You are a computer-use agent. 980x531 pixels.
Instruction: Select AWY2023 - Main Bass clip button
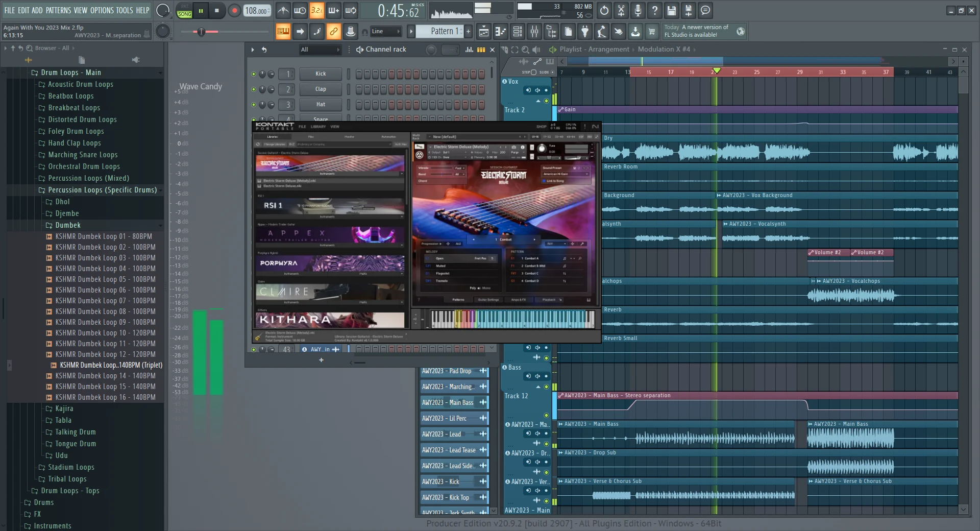pos(454,403)
